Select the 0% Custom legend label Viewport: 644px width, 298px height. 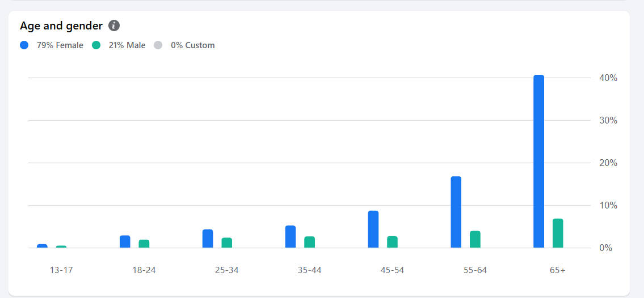[192, 45]
